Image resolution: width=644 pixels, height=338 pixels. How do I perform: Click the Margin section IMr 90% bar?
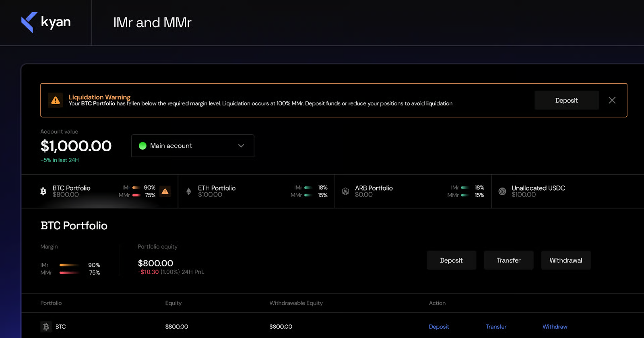coord(70,265)
